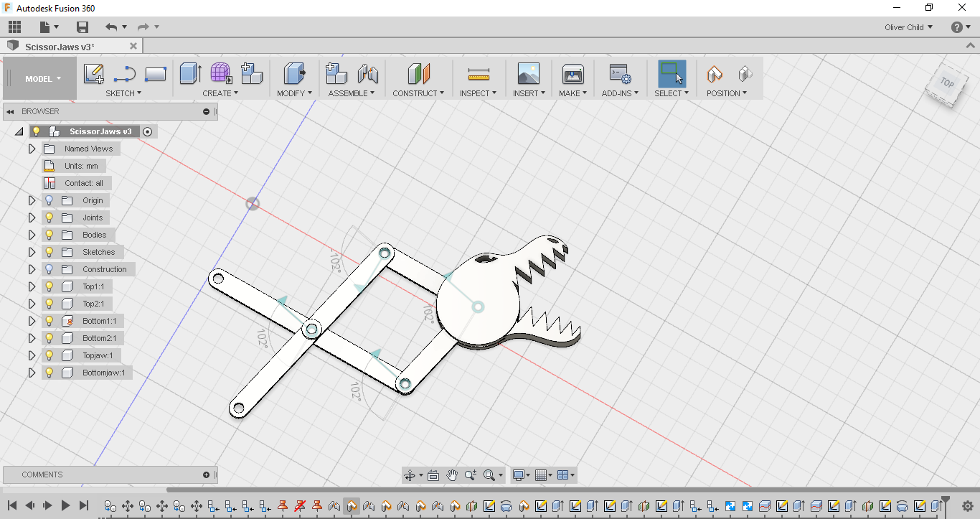Expand the Joints folder in browser
This screenshot has height=519, width=980.
[x=32, y=218]
